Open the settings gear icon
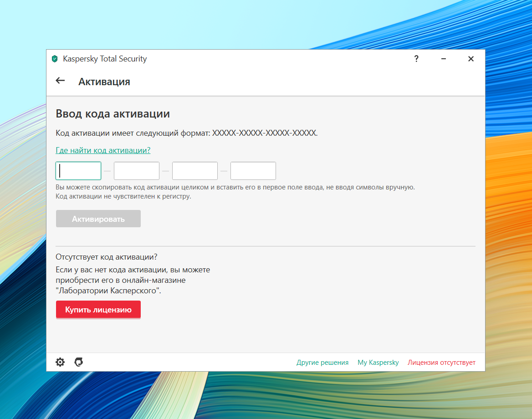 tap(60, 362)
